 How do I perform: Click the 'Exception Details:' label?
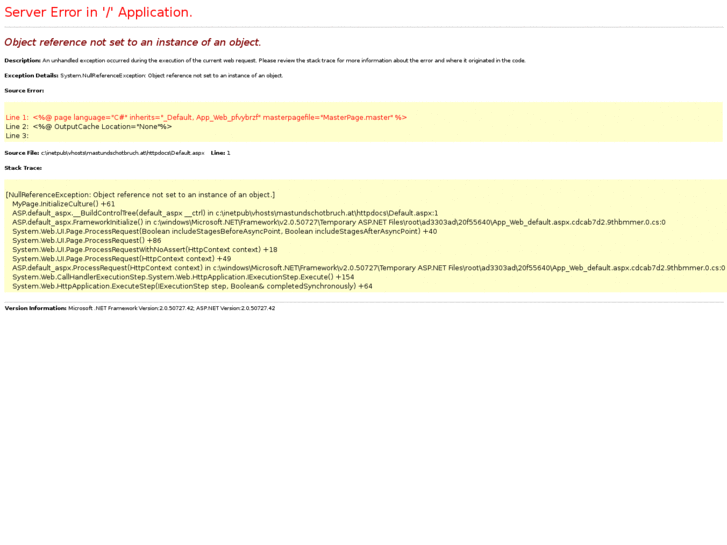click(31, 76)
